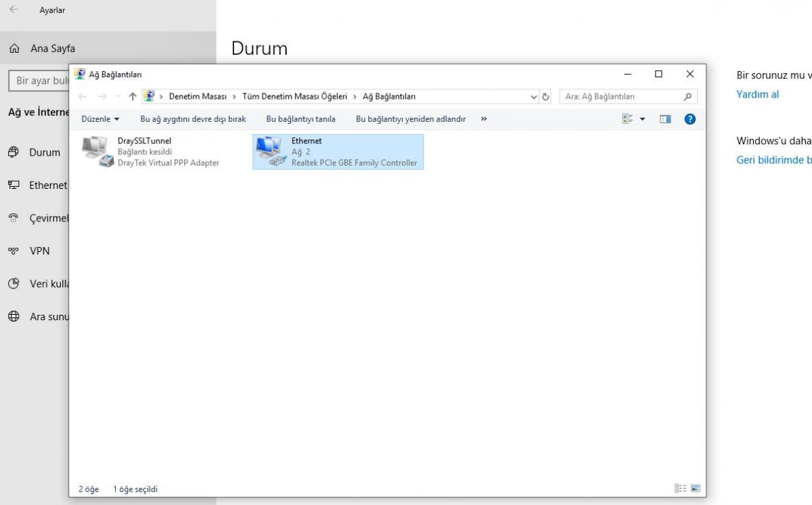Go back with Ayarlar back arrow
812x505 pixels.
(14, 10)
